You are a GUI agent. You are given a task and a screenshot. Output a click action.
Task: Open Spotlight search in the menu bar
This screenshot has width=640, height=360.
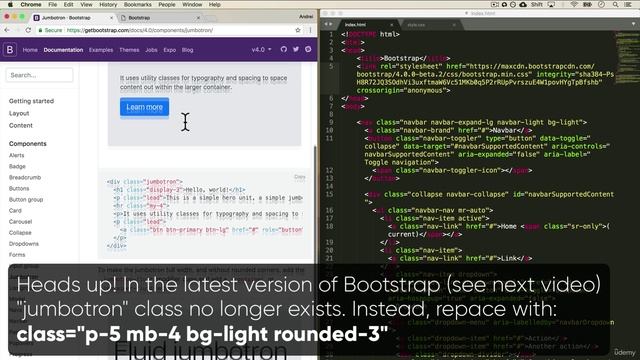(615, 4)
